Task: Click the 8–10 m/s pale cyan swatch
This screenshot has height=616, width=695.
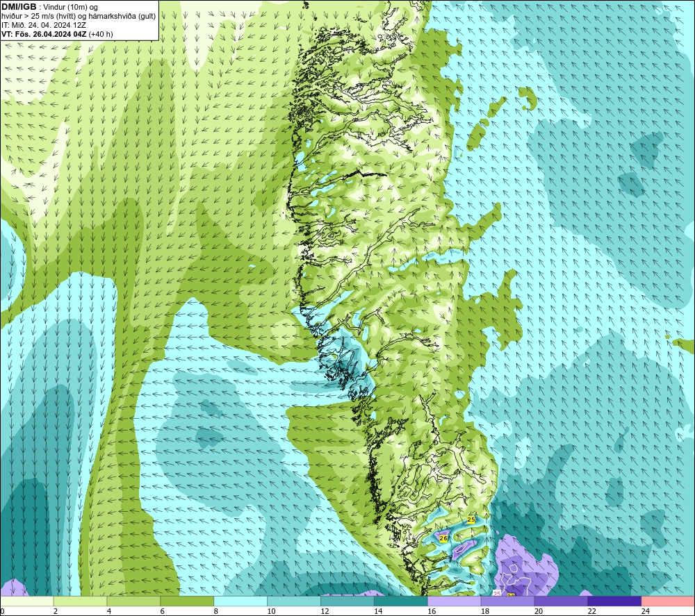Action: 240,601
